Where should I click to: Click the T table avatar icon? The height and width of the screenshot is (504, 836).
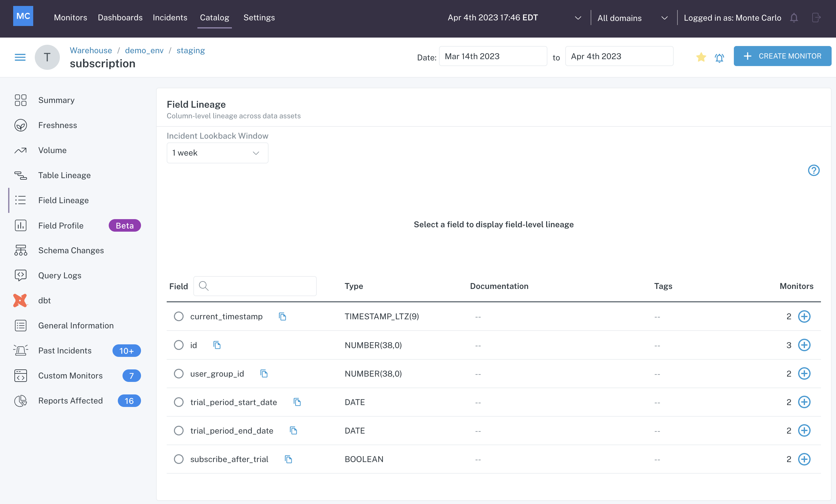(47, 57)
